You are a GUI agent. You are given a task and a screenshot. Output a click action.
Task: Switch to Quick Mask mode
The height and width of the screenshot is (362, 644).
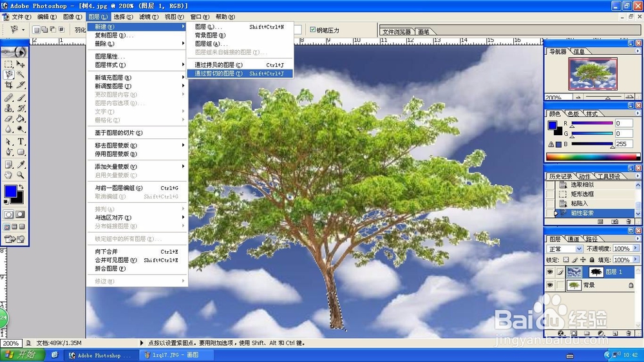tap(20, 214)
